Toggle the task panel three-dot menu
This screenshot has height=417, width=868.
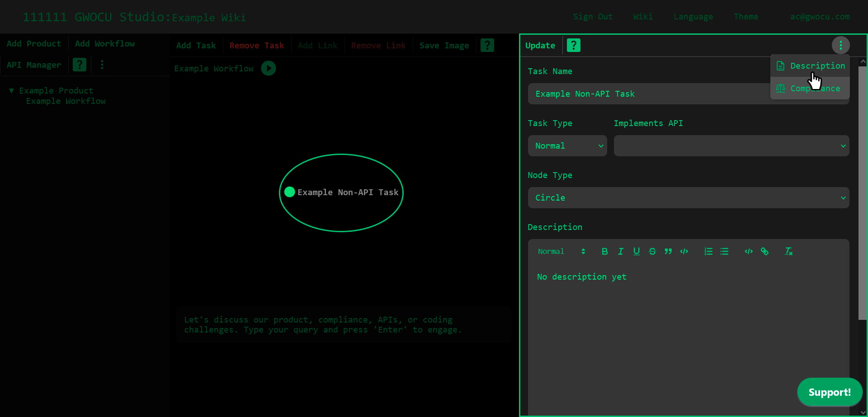840,45
